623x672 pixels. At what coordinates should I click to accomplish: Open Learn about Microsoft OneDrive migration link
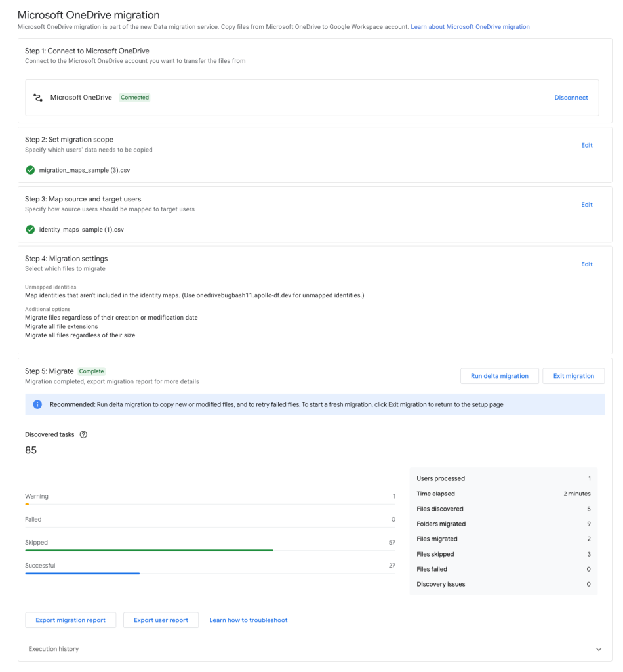[470, 27]
